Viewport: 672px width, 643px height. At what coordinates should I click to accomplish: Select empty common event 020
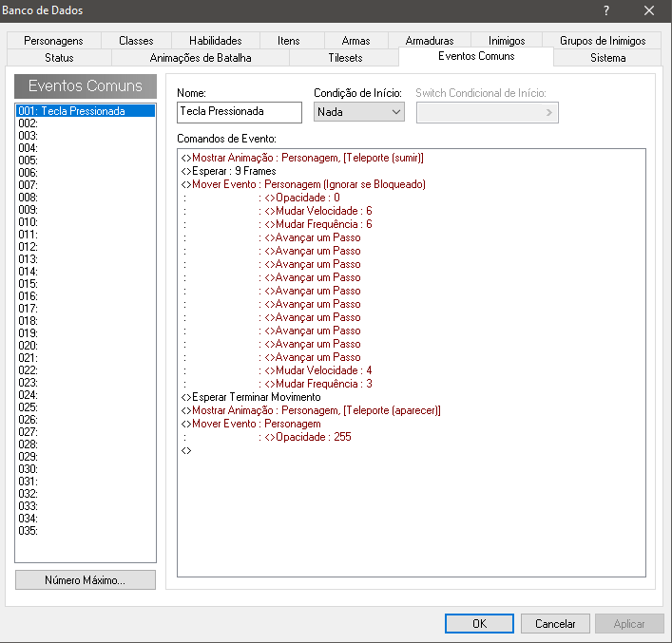tap(86, 346)
